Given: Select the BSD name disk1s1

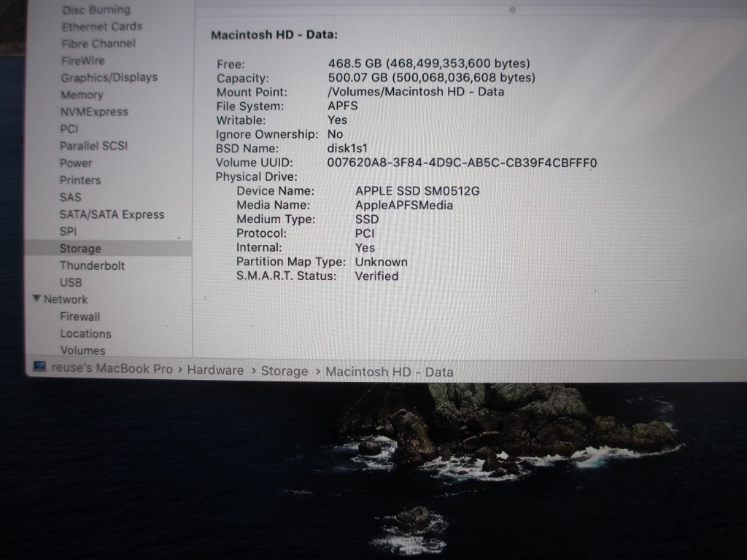Looking at the screenshot, I should 347,148.
